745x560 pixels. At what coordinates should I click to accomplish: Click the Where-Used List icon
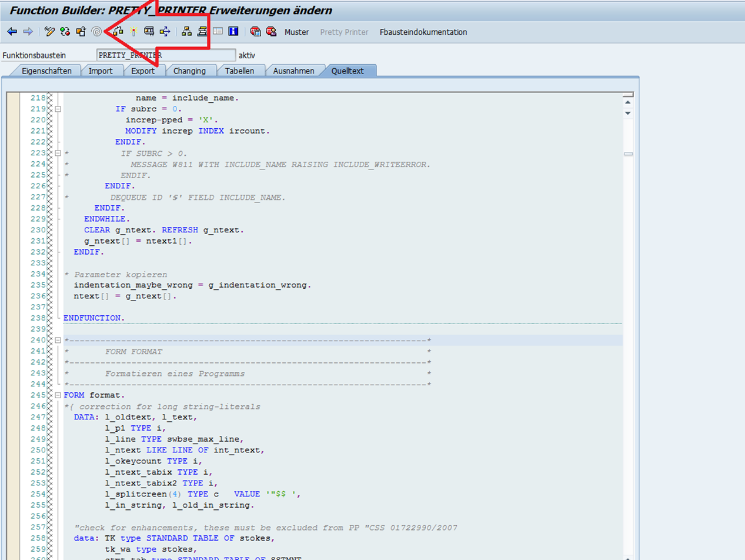(149, 32)
